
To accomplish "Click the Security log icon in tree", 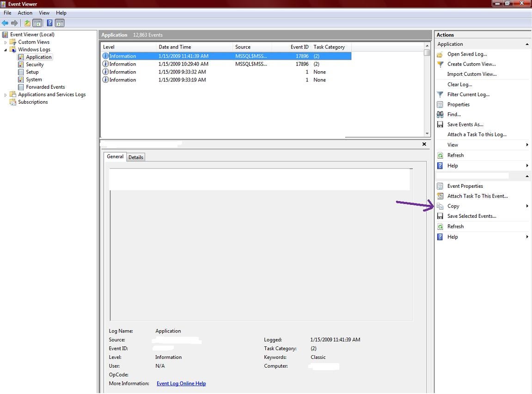I will [21, 64].
